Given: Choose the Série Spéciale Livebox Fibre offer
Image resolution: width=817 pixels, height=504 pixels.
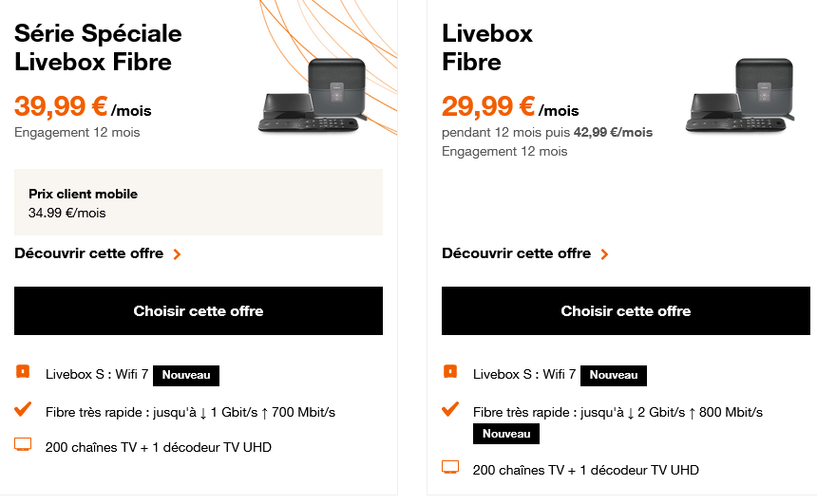Looking at the screenshot, I should (x=199, y=311).
